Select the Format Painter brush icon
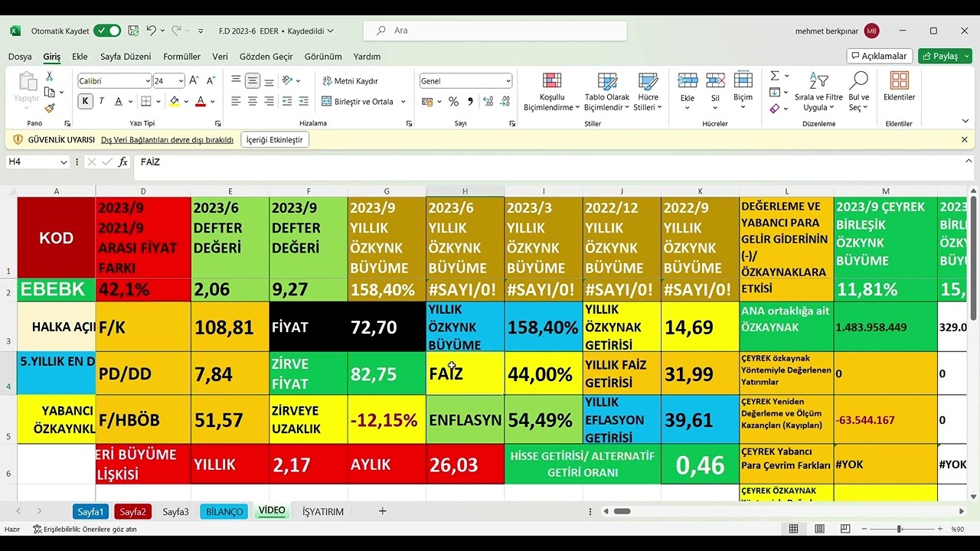 click(50, 109)
